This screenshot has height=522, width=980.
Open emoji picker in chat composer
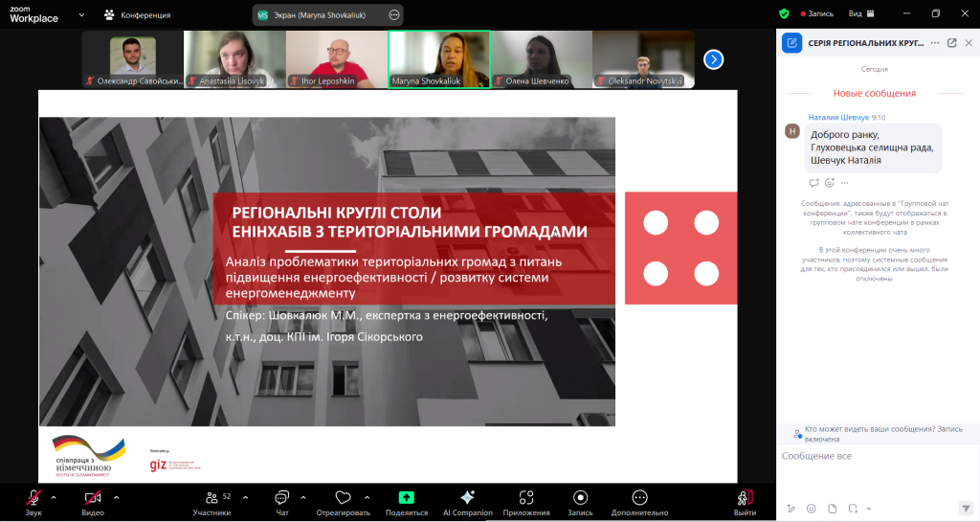pyautogui.click(x=812, y=509)
